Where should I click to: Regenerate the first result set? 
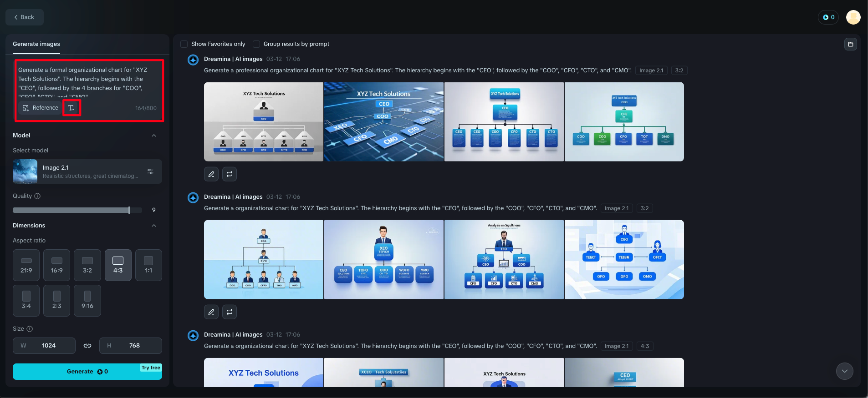click(x=230, y=174)
